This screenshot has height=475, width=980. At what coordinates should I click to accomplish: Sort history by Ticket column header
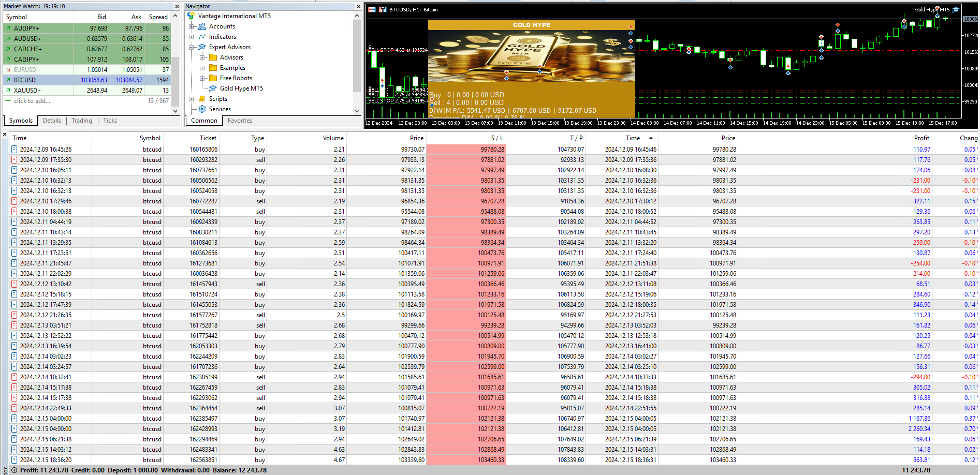[192, 138]
